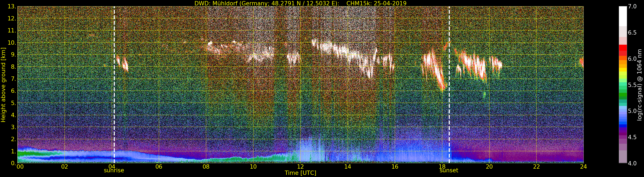Click the 'Height above ground [km]' axis label
Viewport: 644px width, 177px height.
3,85
